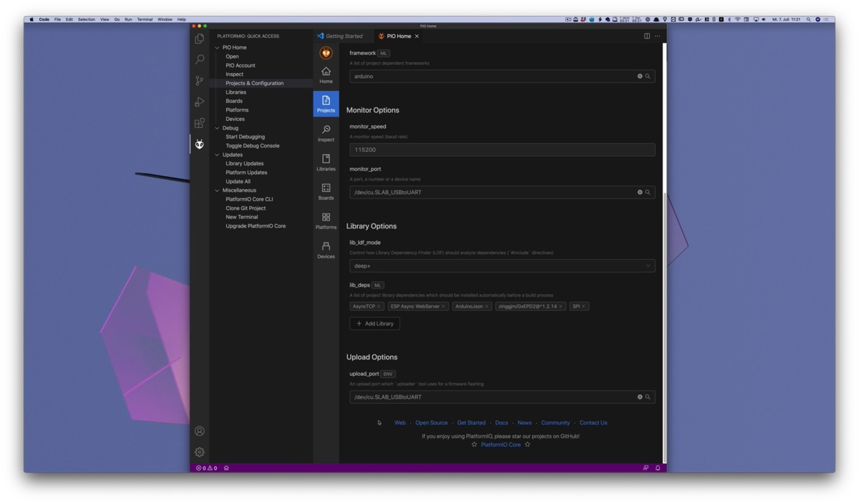
Task: Open the lib_ldf_mode dropdown
Action: click(502, 266)
